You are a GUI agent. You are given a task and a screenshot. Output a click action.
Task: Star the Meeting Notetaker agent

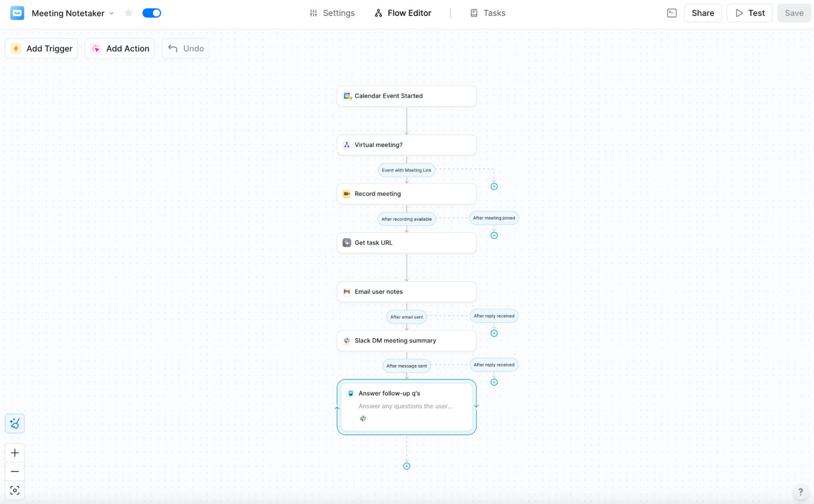128,13
